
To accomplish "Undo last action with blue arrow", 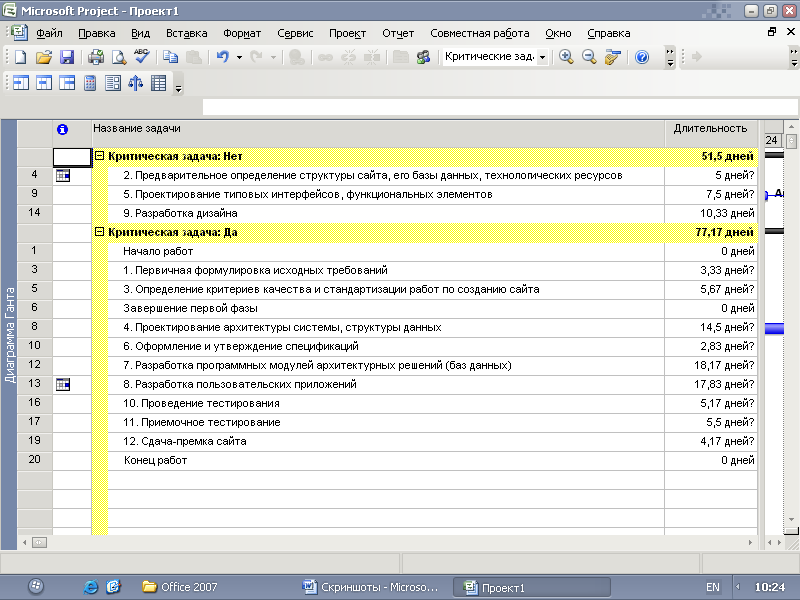I will [222, 57].
